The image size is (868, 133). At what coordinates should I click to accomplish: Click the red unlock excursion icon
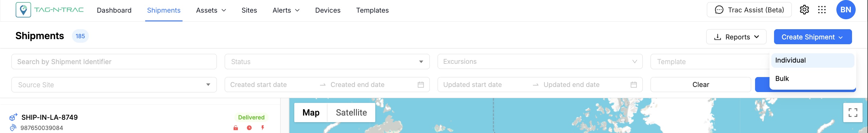tap(236, 128)
